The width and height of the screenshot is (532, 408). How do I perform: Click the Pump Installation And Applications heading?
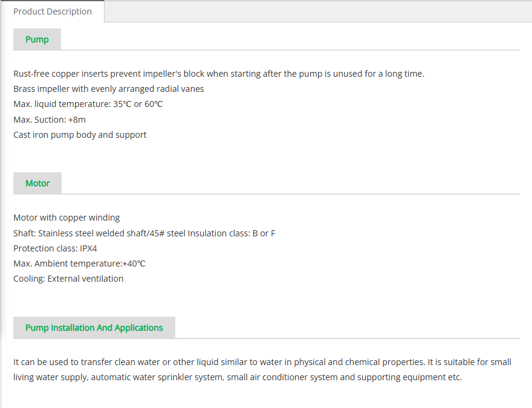coord(94,328)
